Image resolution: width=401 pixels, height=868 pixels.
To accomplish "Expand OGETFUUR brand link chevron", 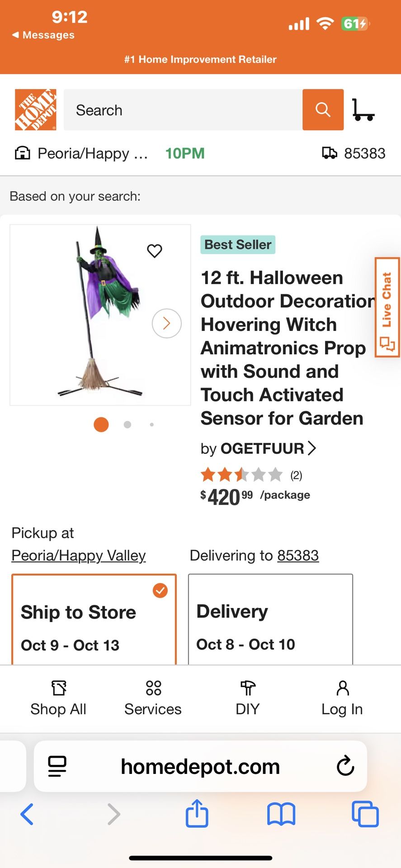I will pos(311,448).
